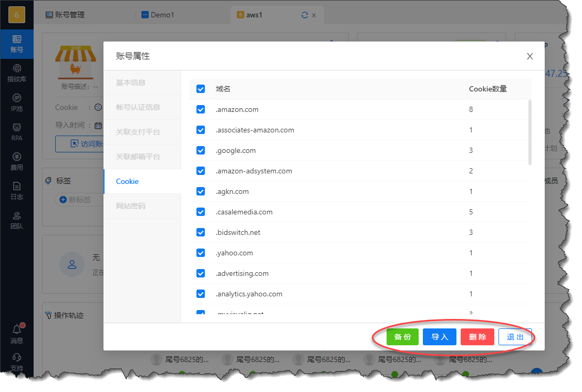Uncheck the .google.com checkbox
Screen dimensions: 582x392
point(201,150)
